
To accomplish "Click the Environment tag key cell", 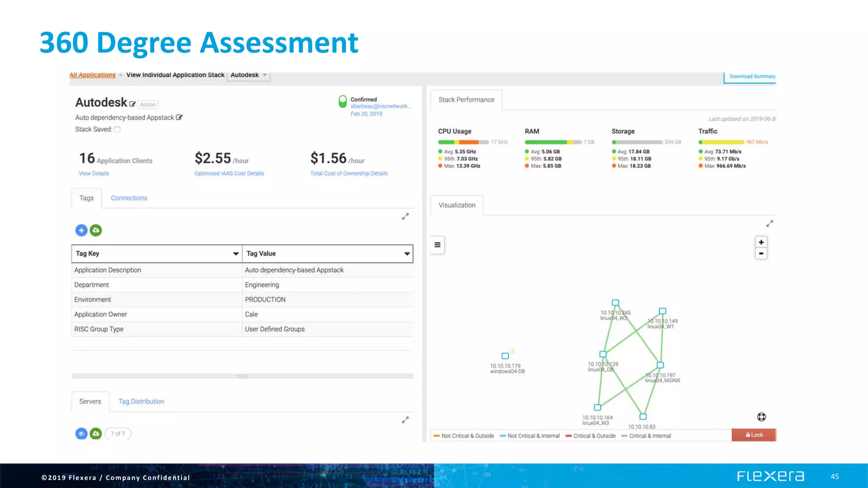I will pos(157,299).
